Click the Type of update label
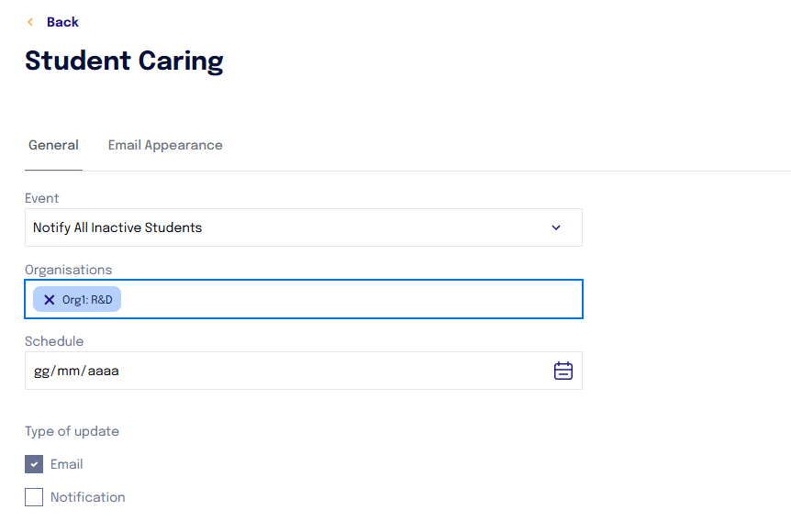Screen dimensions: 791x532 tap(72, 431)
